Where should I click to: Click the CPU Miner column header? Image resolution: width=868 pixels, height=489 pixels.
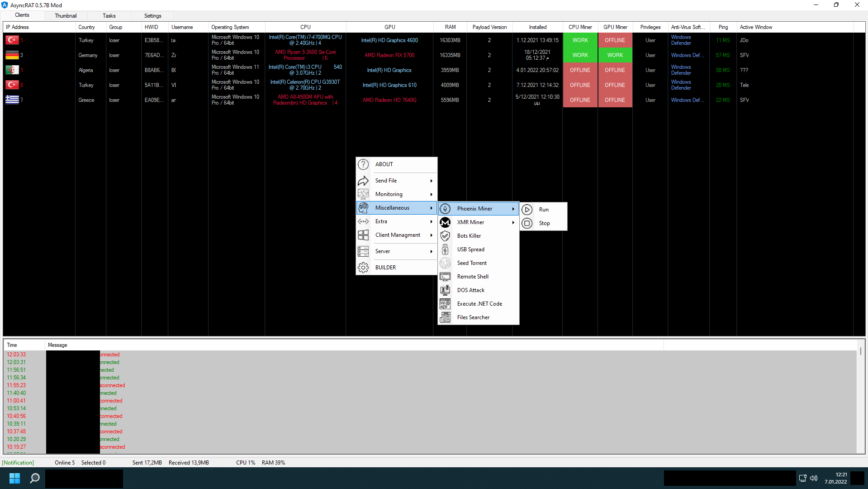point(580,27)
